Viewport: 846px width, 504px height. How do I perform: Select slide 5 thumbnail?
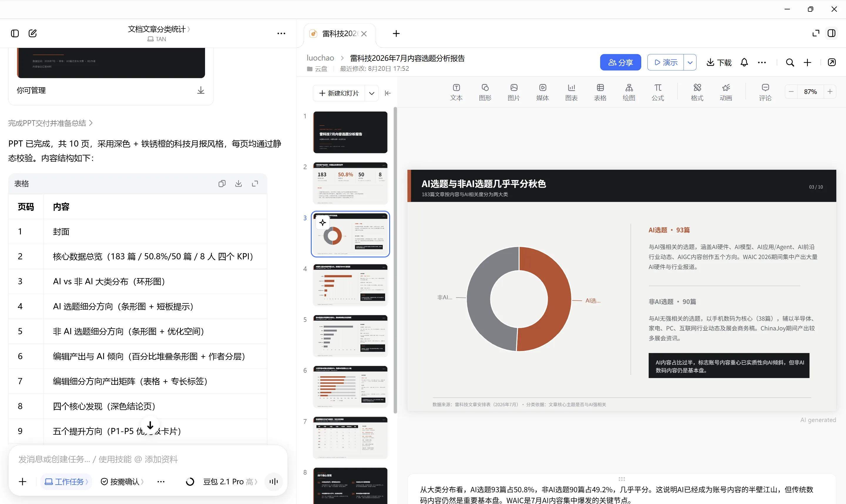click(x=350, y=336)
